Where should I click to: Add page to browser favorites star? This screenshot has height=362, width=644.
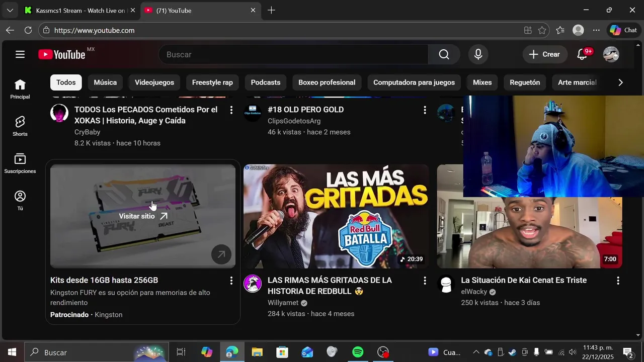[x=542, y=30]
